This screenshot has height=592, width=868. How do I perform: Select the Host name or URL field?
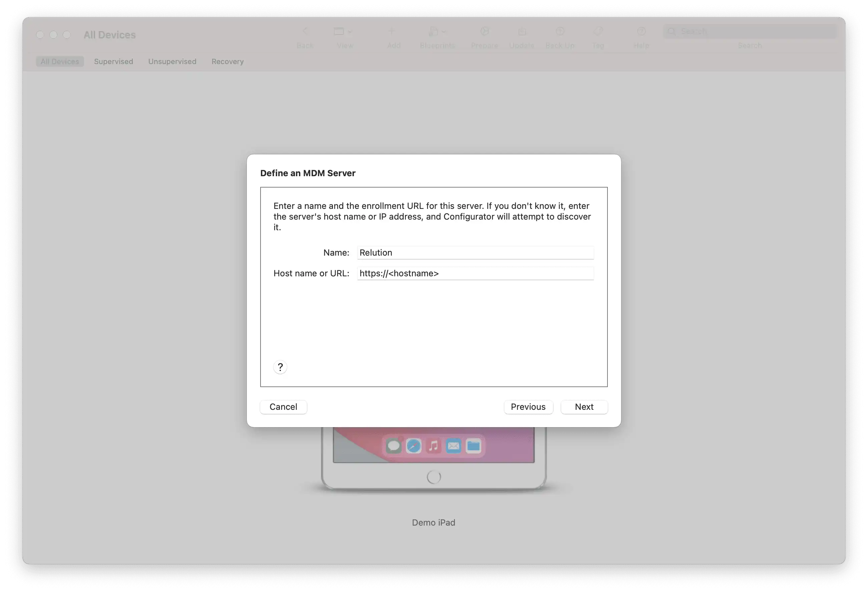[x=475, y=273]
